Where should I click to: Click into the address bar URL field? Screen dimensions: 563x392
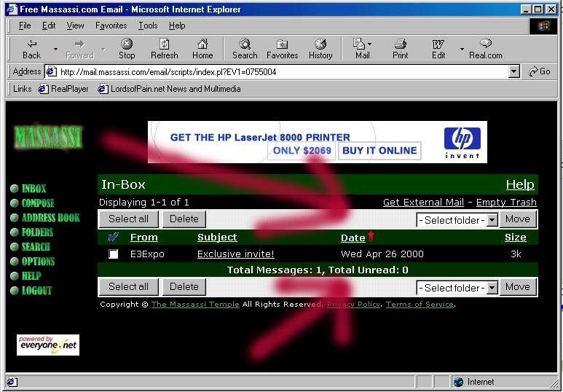click(283, 71)
